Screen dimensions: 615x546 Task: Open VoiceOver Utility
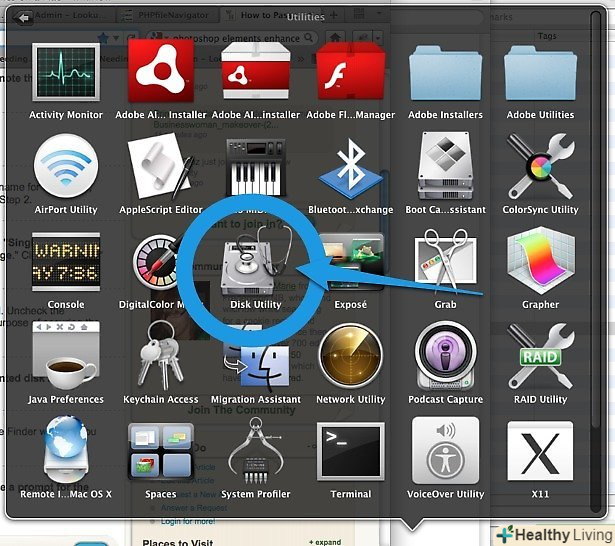(x=446, y=450)
